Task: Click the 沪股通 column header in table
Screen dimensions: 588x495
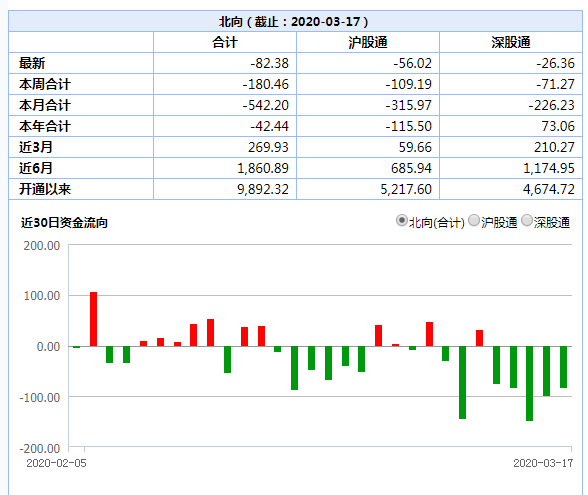Action: (368, 42)
